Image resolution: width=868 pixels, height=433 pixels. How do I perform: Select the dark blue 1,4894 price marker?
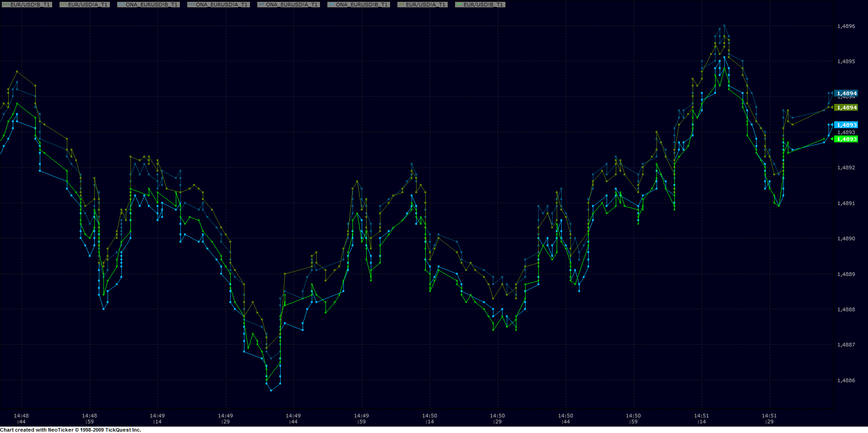pyautogui.click(x=846, y=93)
